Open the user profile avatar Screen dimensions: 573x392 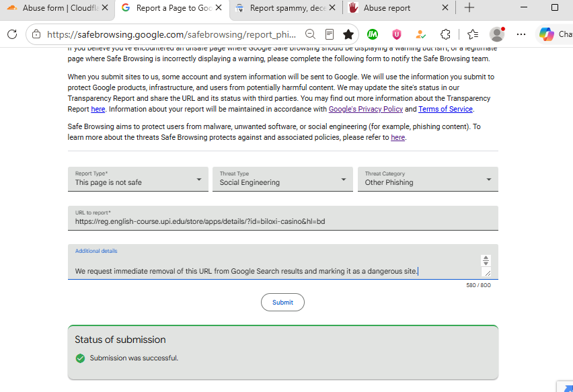point(497,34)
